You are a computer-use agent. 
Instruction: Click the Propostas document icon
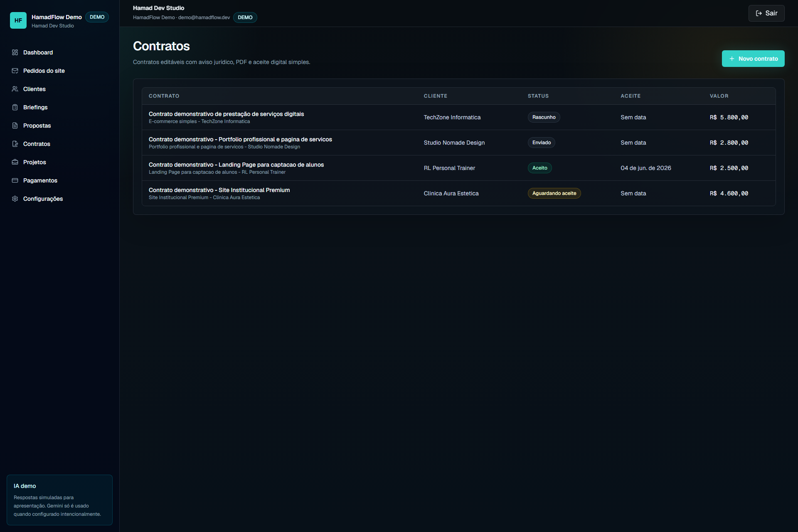[x=15, y=126]
